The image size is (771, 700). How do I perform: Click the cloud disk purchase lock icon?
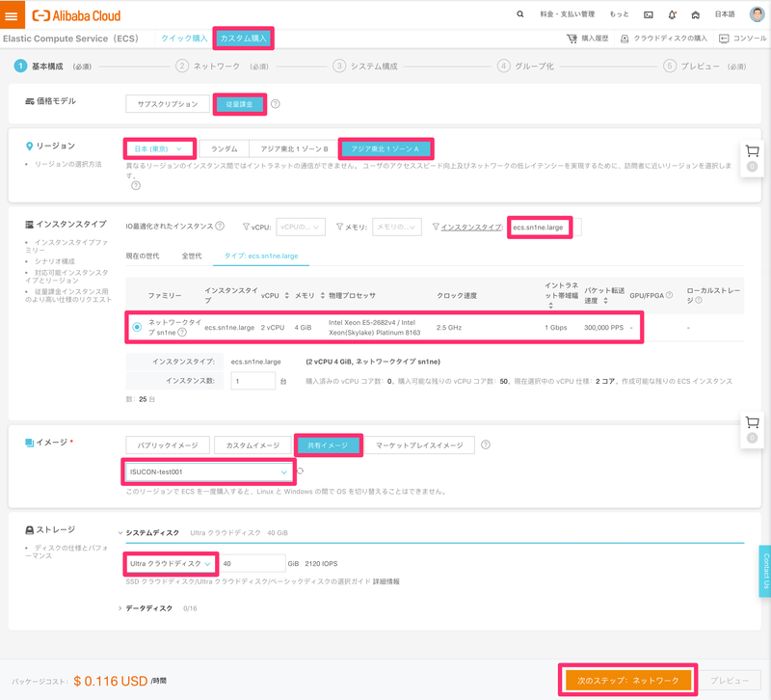pos(624,39)
